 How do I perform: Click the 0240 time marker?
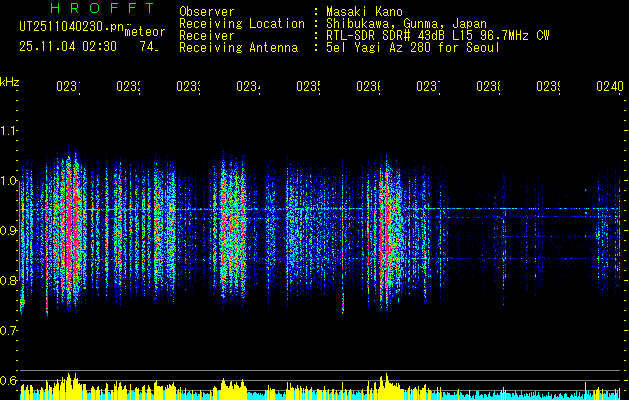[x=610, y=87]
